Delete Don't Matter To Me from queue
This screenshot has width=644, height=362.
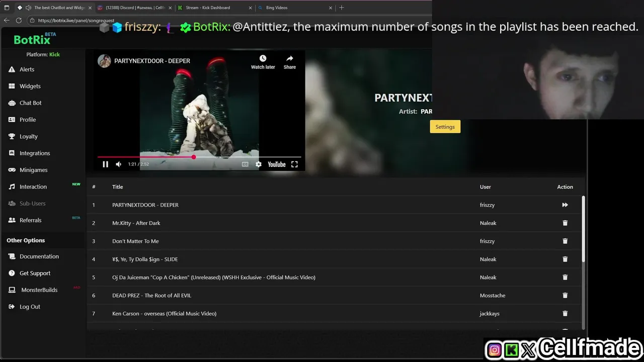565,241
